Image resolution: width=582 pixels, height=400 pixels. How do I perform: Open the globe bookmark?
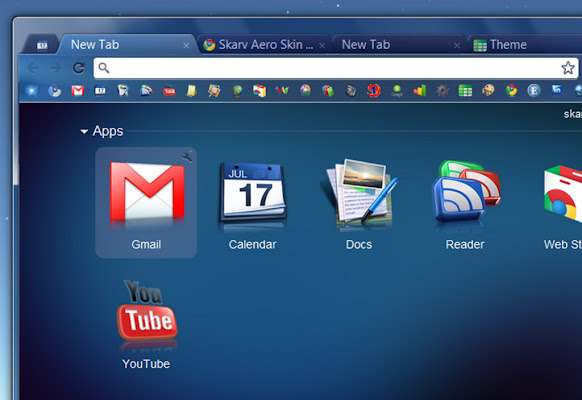[238, 91]
